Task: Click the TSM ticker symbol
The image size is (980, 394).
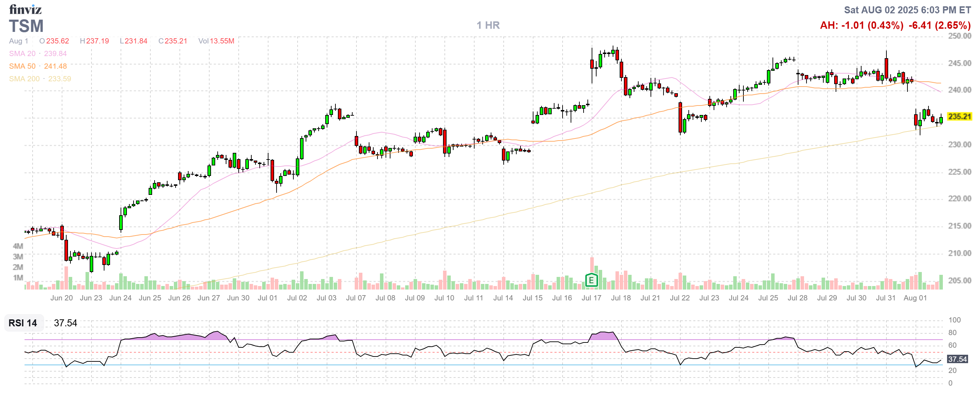Action: coord(26,26)
